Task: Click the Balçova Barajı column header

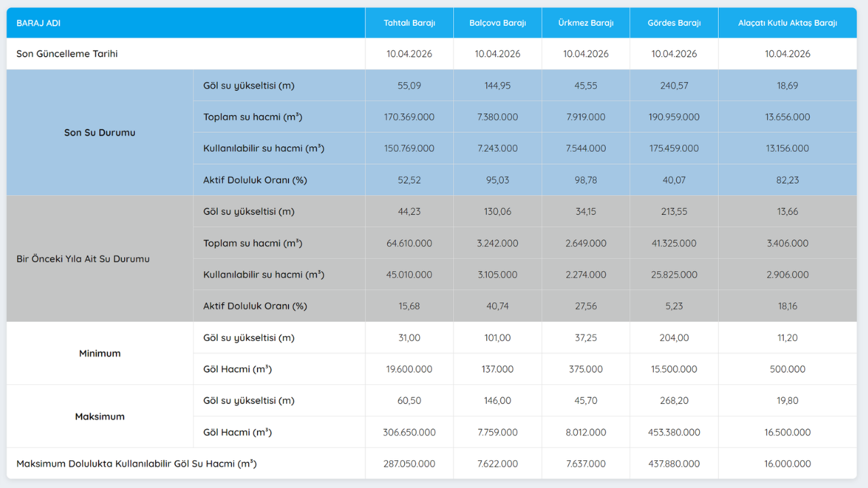Action: (497, 23)
